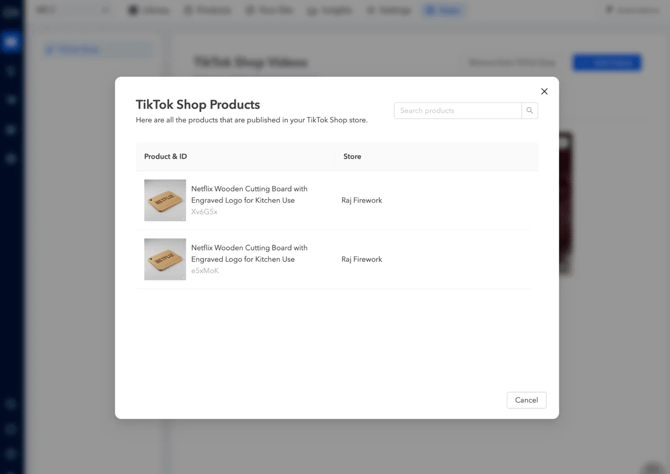Click Raj Firework store in second row
Screen dimensions: 670x474
click(362, 259)
